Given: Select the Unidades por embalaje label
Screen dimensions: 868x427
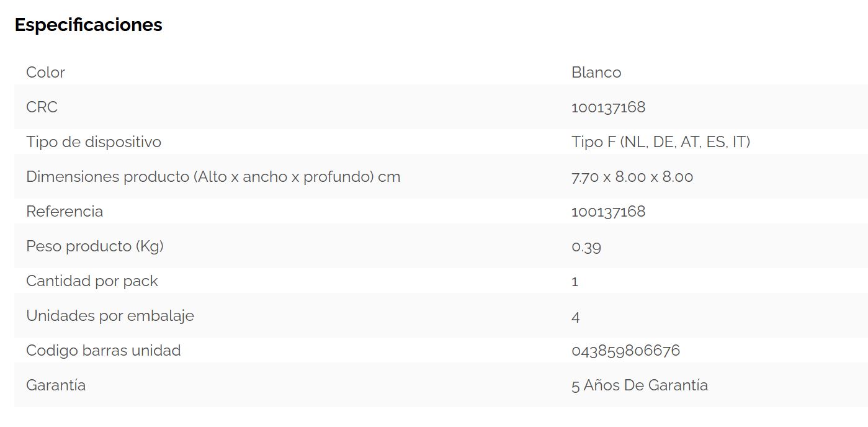Looking at the screenshot, I should (x=110, y=316).
